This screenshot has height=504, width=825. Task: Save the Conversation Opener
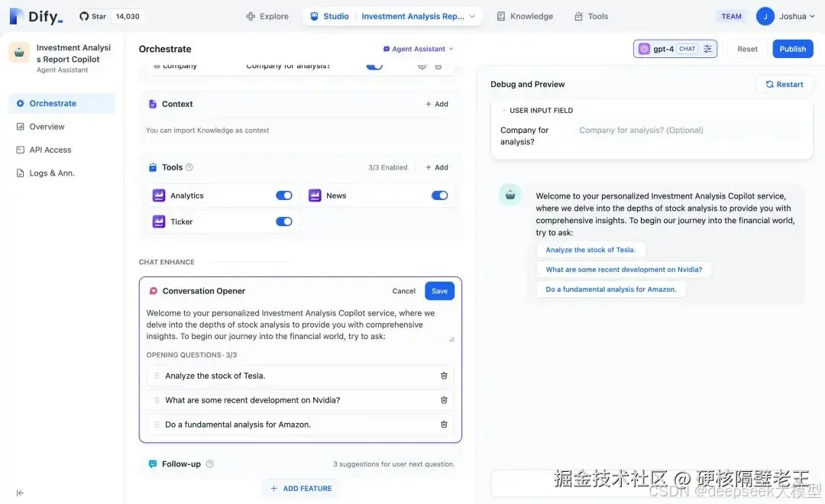[439, 290]
